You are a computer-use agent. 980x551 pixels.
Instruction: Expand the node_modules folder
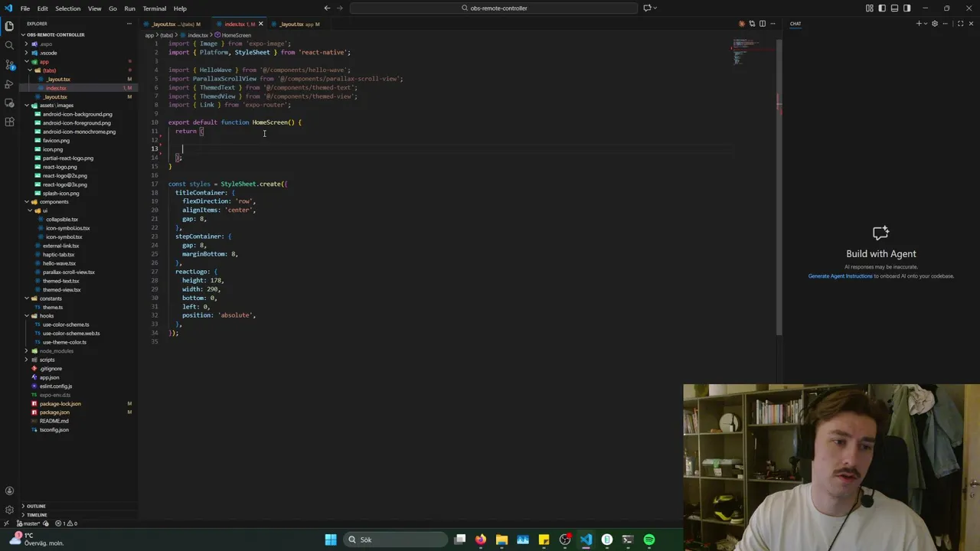pos(77,351)
